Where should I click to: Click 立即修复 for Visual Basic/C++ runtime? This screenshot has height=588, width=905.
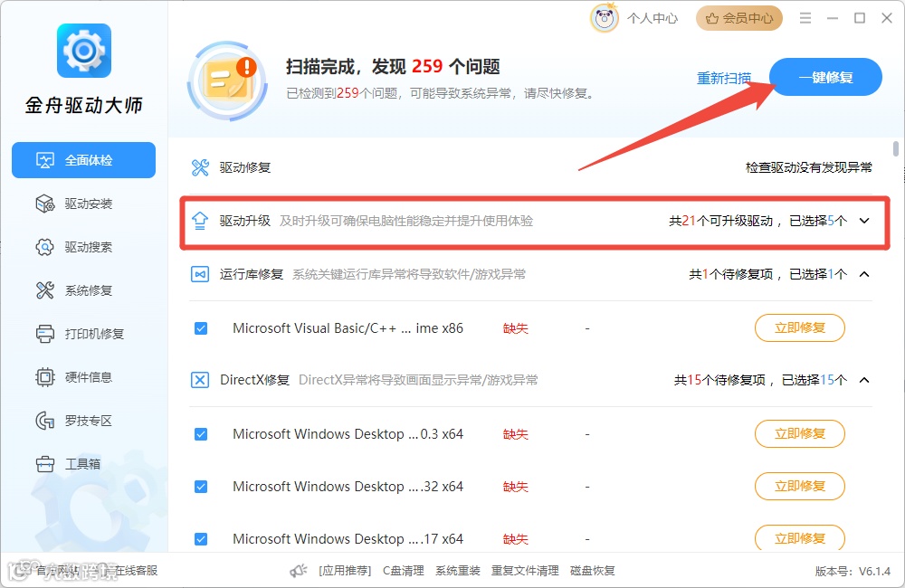[x=799, y=327]
